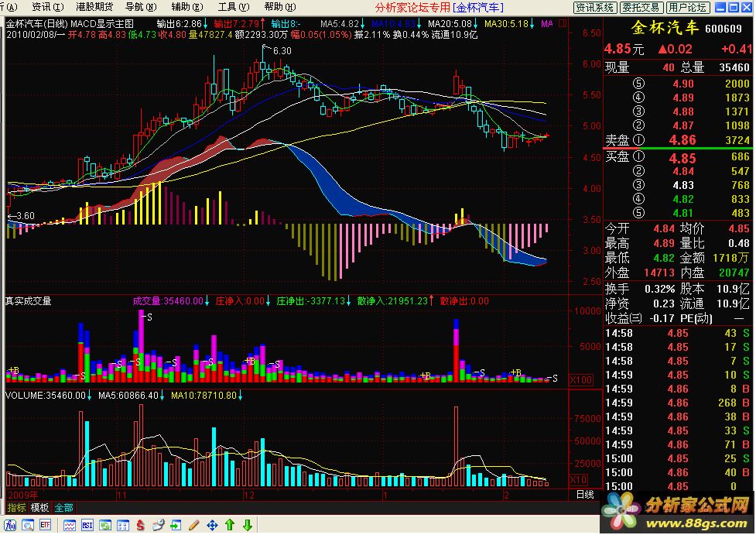Click the MA20:5.08 indicator label

450,24
